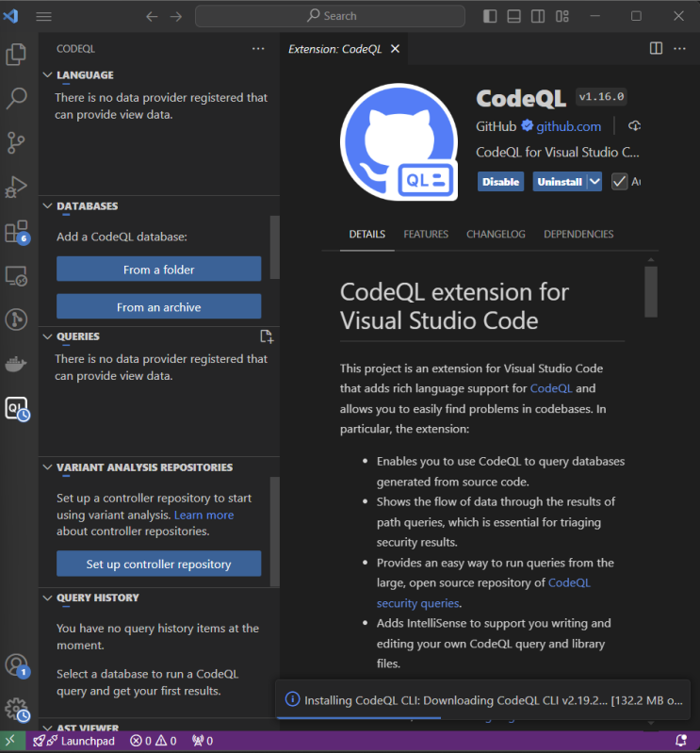This screenshot has width=700, height=753.
Task: Toggle the secondary side bar layout icon
Action: (538, 16)
